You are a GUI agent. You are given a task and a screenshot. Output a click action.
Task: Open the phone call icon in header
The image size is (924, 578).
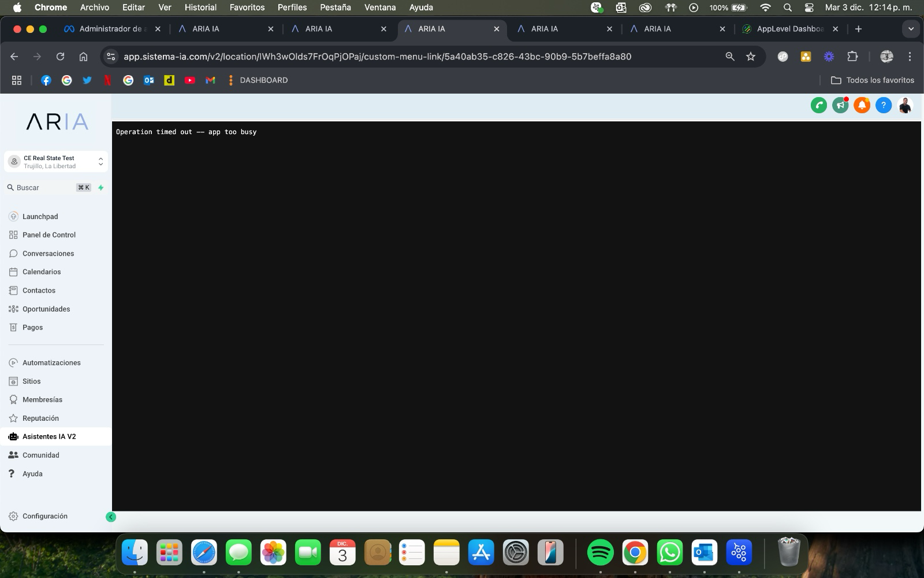[819, 105]
